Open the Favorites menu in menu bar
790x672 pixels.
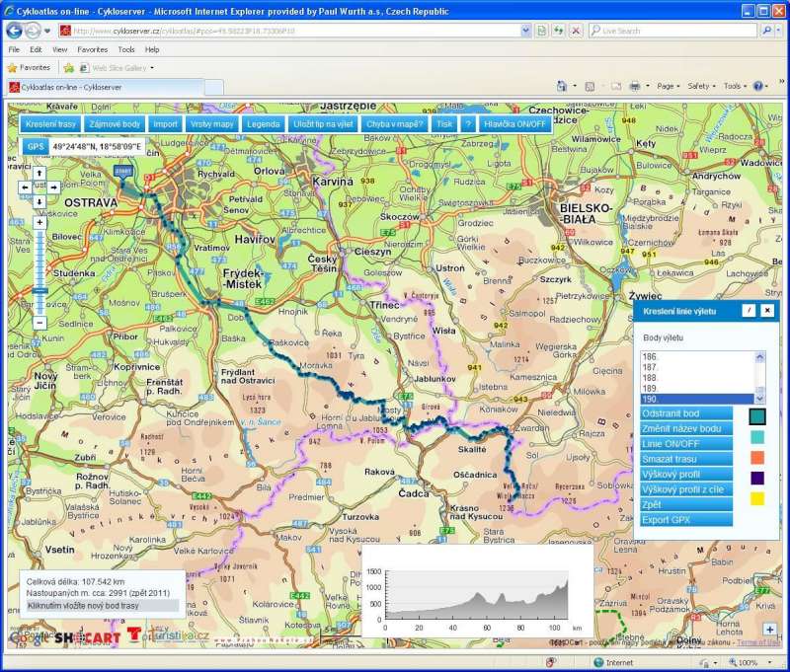pos(93,49)
